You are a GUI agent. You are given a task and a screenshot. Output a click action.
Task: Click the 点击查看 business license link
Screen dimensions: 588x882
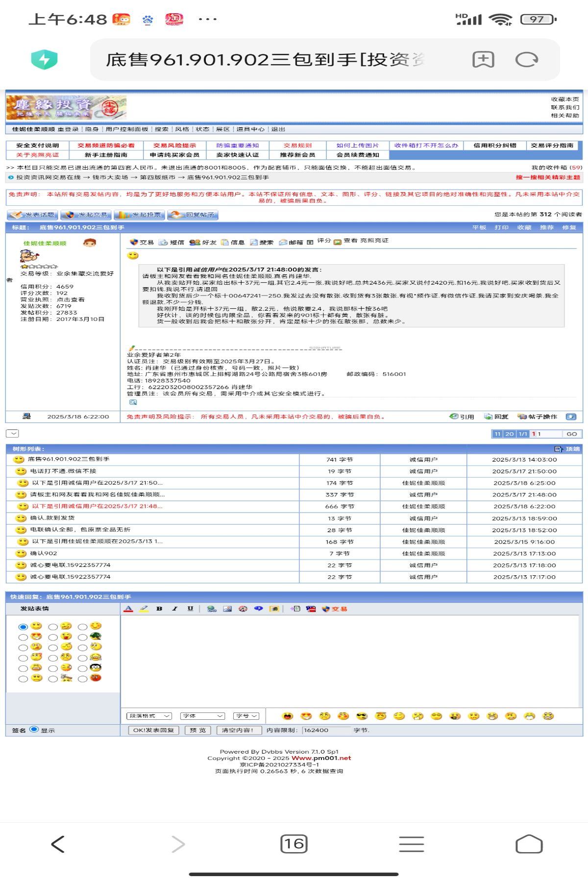coord(71,299)
